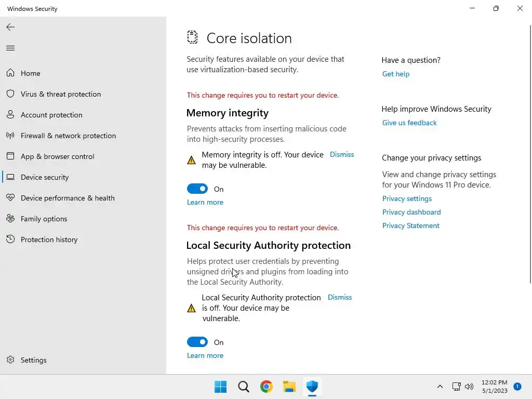Click 'Have a question?' text
Viewport: 532px width, 399px height.
[x=411, y=60]
